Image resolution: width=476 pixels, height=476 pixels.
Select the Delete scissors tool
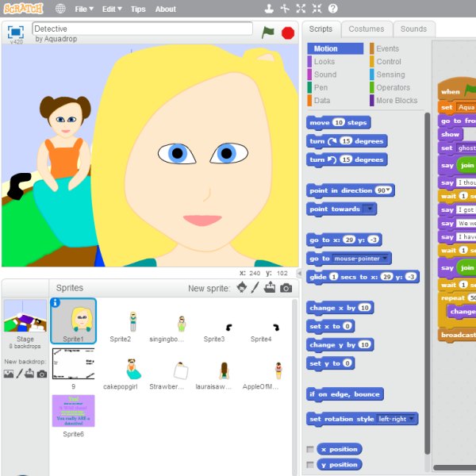coord(285,9)
